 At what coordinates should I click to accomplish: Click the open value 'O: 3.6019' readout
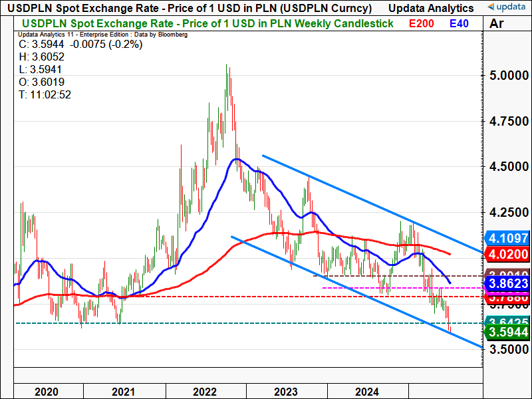point(41,82)
